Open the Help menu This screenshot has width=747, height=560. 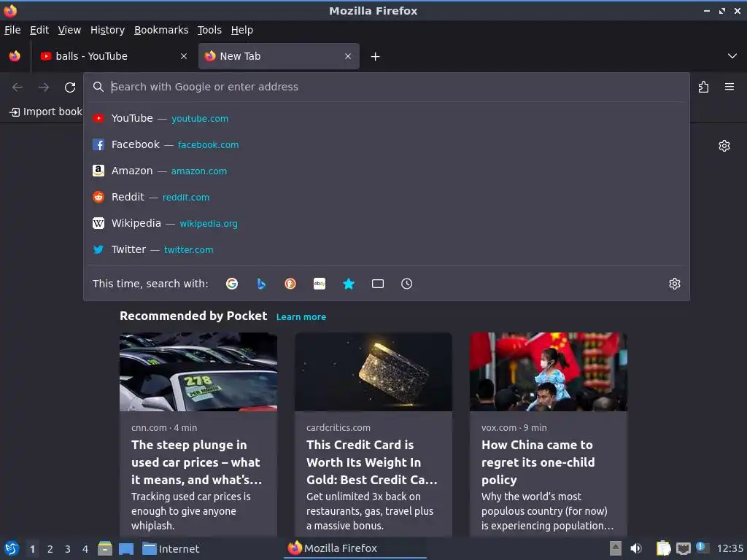(242, 30)
